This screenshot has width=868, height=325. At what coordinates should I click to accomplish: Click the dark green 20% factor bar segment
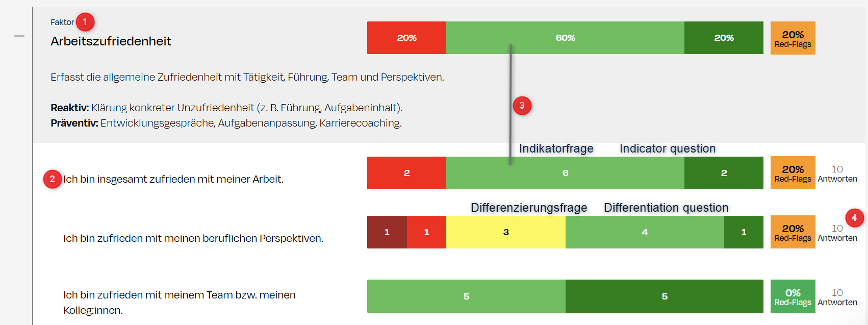coord(724,38)
